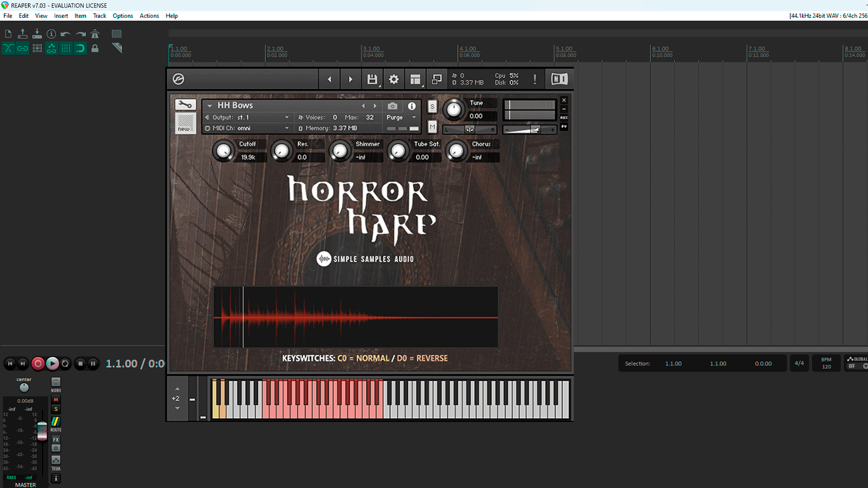Click the Res. knob
The width and height of the screenshot is (868, 488).
point(281,151)
